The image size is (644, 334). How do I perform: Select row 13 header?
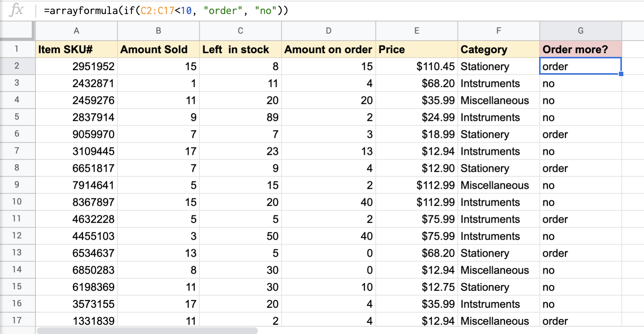coord(17,253)
